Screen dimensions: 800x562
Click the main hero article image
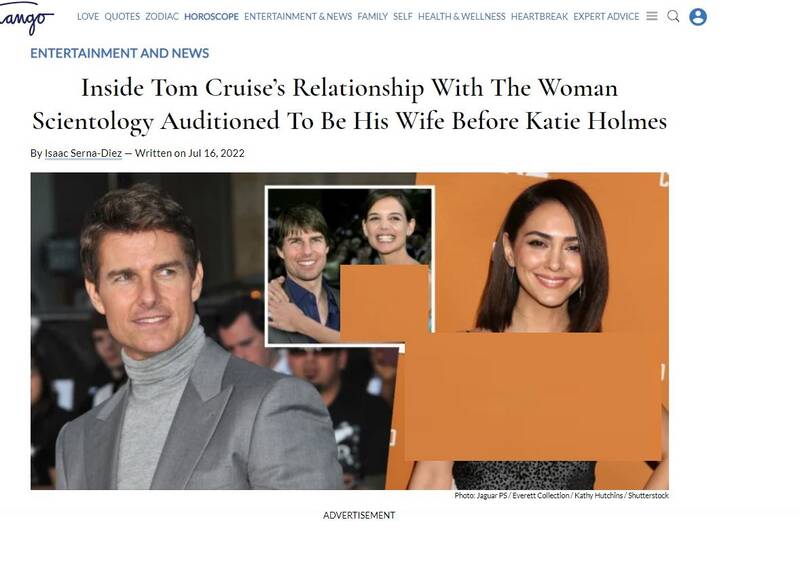coord(349,331)
